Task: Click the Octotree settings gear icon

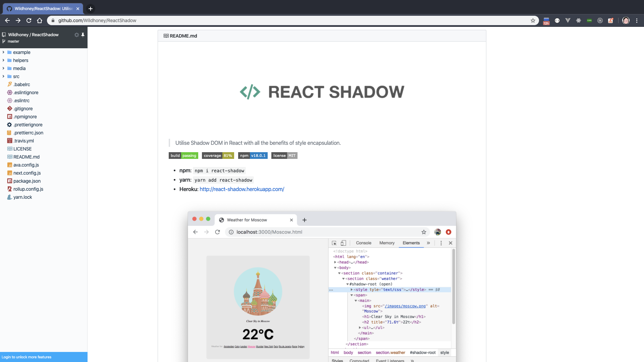Action: pyautogui.click(x=76, y=35)
